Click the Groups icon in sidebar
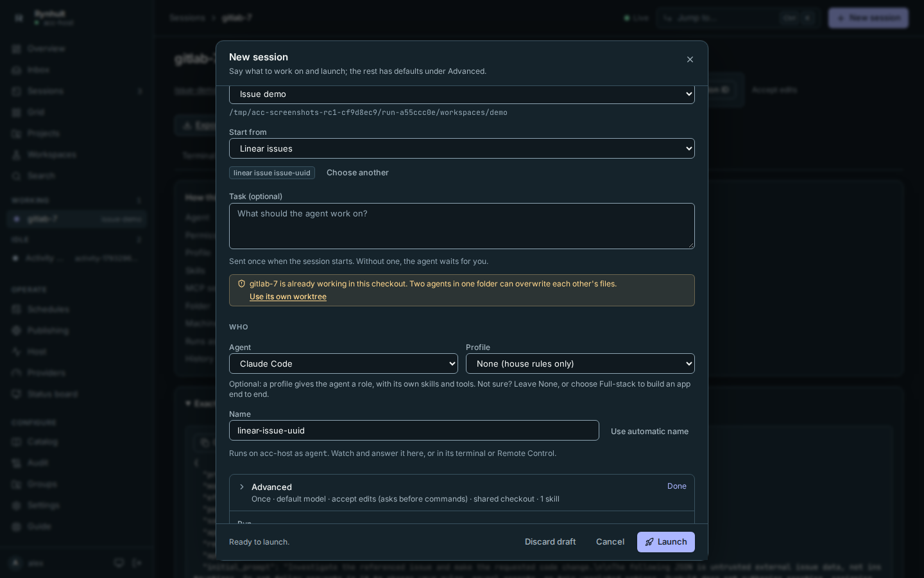The width and height of the screenshot is (924, 578). click(x=17, y=484)
